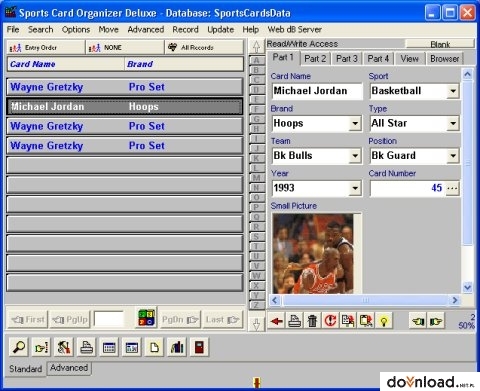Click the yellow light bulb tip icon
Image resolution: width=480 pixels, height=391 pixels.
tap(384, 321)
